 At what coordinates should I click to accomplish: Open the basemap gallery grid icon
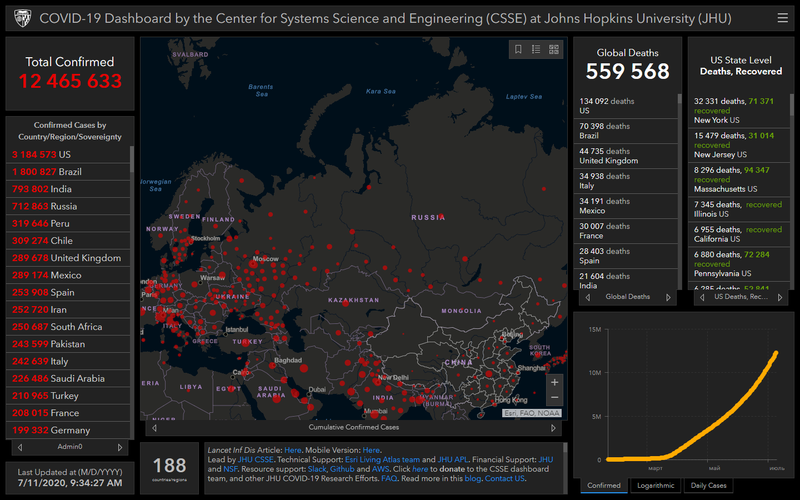click(x=555, y=49)
